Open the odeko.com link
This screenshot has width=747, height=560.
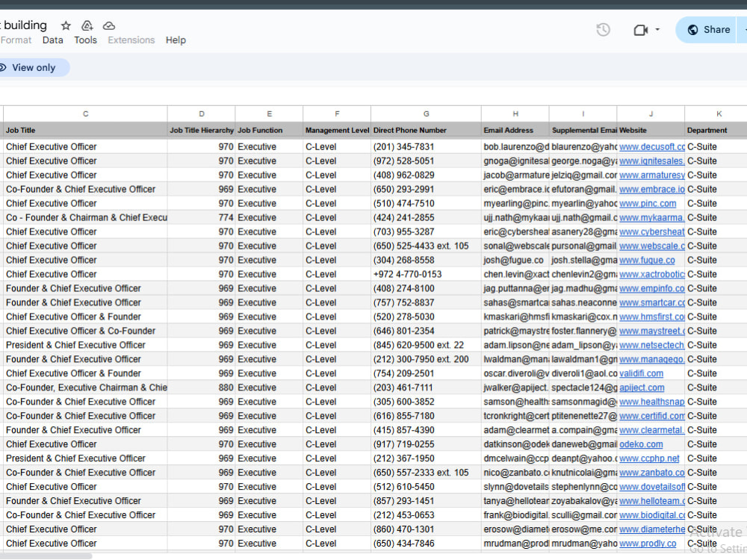pyautogui.click(x=641, y=444)
